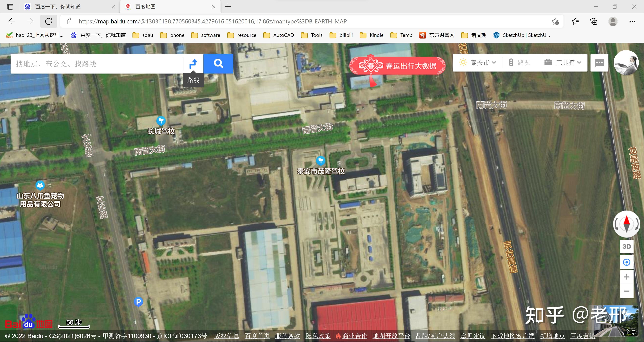Click the browser address bar URL

coord(212,21)
